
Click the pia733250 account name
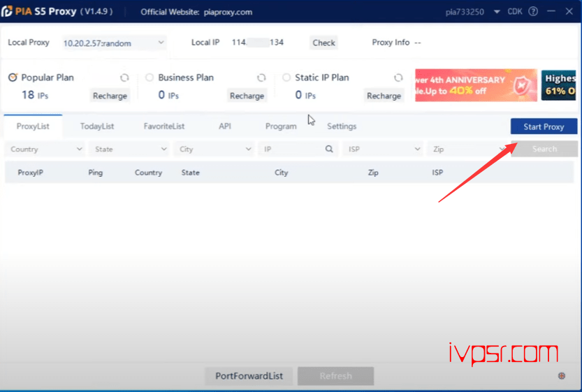(x=465, y=12)
